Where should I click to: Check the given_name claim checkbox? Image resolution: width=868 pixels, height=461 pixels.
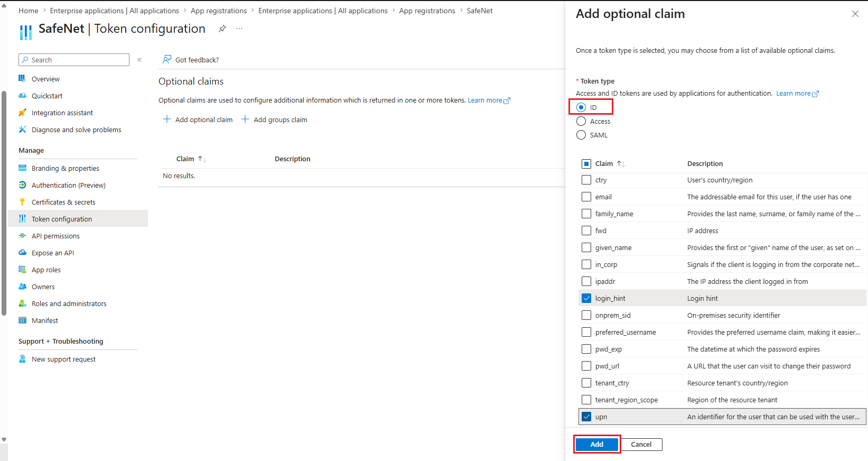(x=586, y=247)
